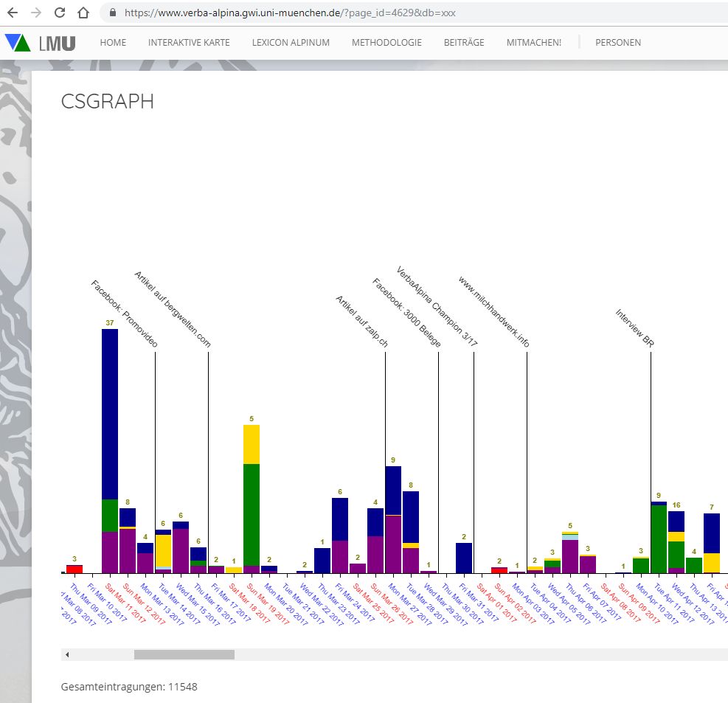This screenshot has height=703, width=728.
Task: Click the LMU VerbaAlpina logo
Action: pos(40,43)
